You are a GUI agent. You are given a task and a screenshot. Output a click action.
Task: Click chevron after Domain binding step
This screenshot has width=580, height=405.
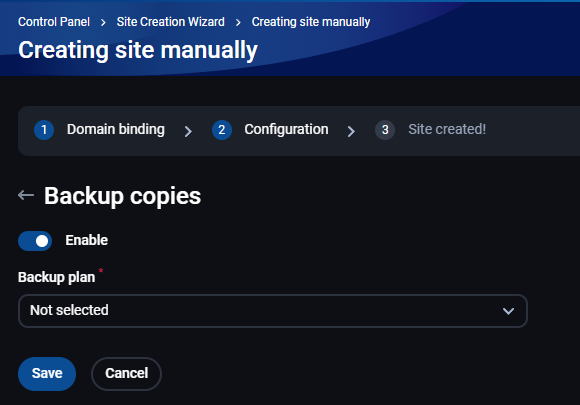[188, 131]
